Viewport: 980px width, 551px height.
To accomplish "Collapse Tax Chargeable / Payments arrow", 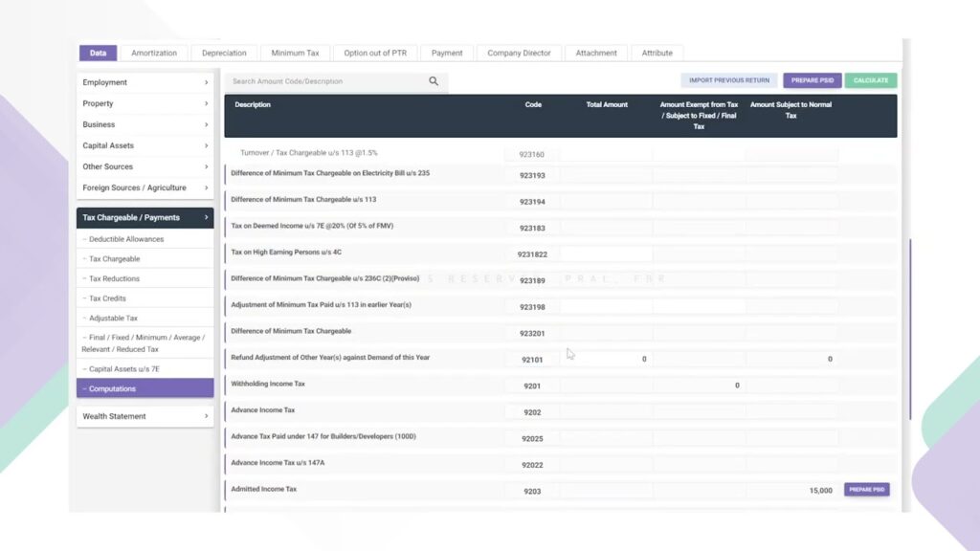I will tap(207, 217).
